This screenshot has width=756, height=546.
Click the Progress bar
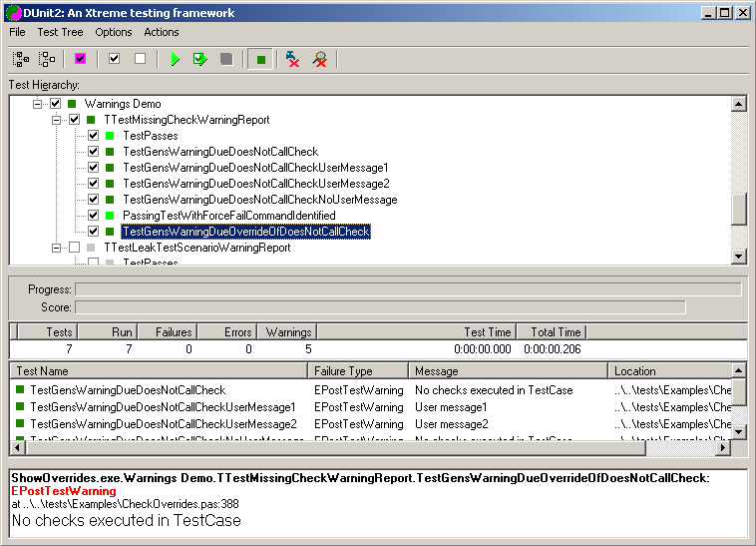408,289
